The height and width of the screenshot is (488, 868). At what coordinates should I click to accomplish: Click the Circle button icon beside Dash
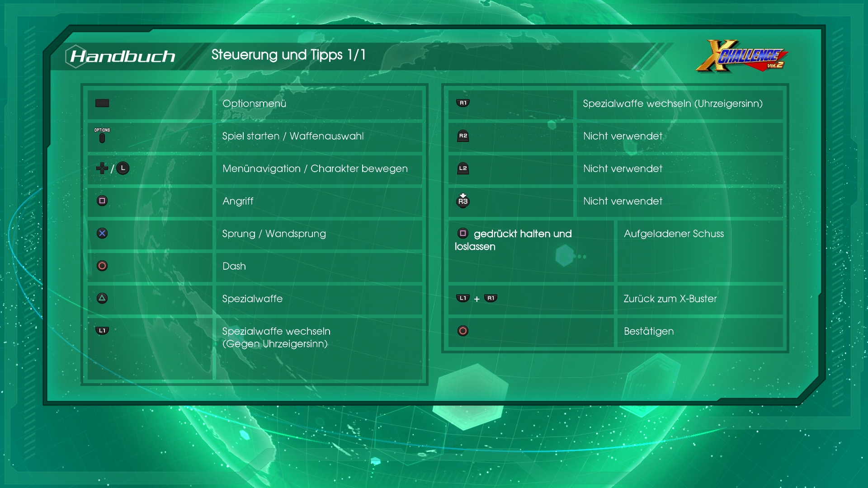pos(102,266)
